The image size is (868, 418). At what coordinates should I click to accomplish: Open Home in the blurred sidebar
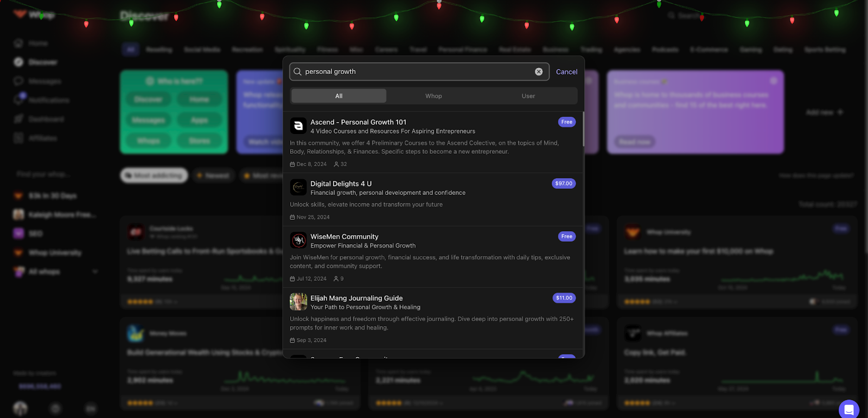(31, 43)
